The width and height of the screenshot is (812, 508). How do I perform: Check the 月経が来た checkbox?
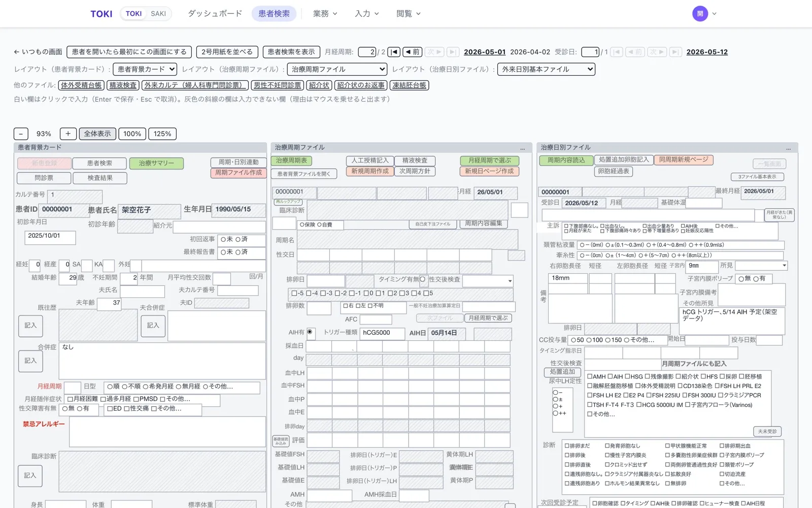coord(567,231)
